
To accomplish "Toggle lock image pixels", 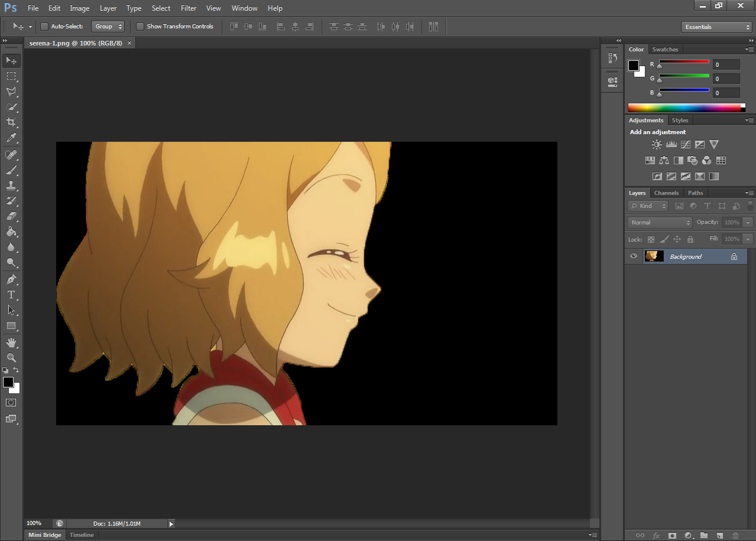I will click(664, 239).
